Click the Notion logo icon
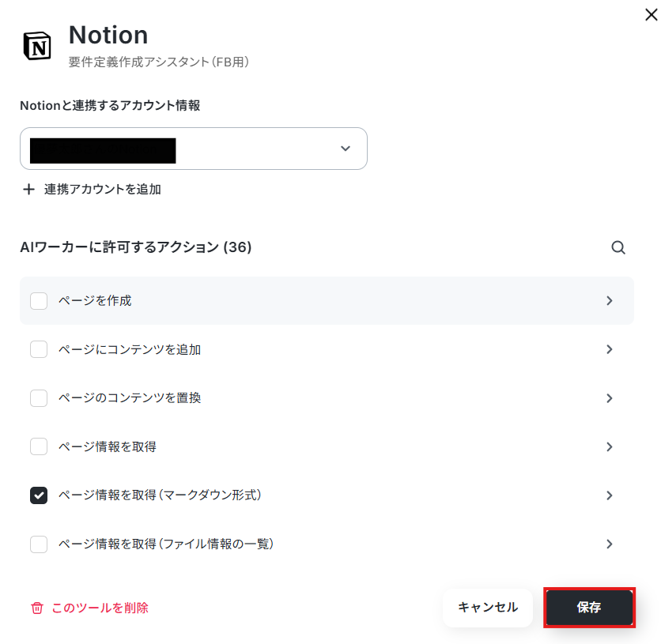This screenshot has height=644, width=661. coord(37,46)
